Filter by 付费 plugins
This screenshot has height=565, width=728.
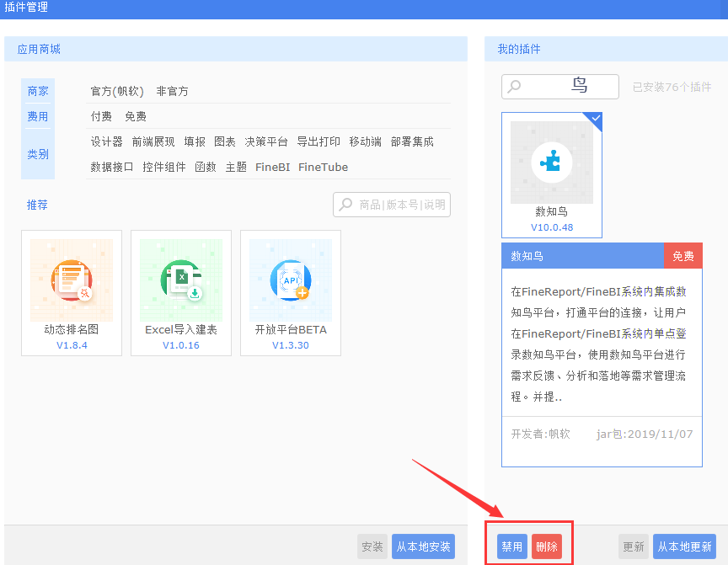101,116
